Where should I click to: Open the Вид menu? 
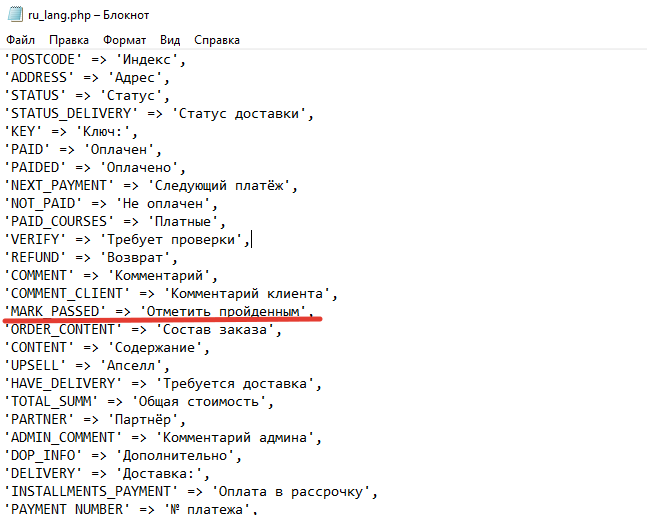[x=170, y=40]
